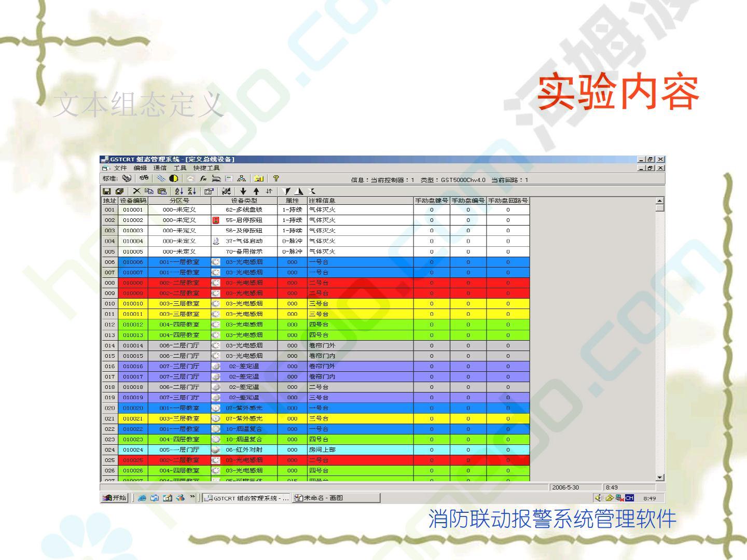747x560 pixels.
Task: Click the 注释信息 column header
Action: pyautogui.click(x=361, y=201)
